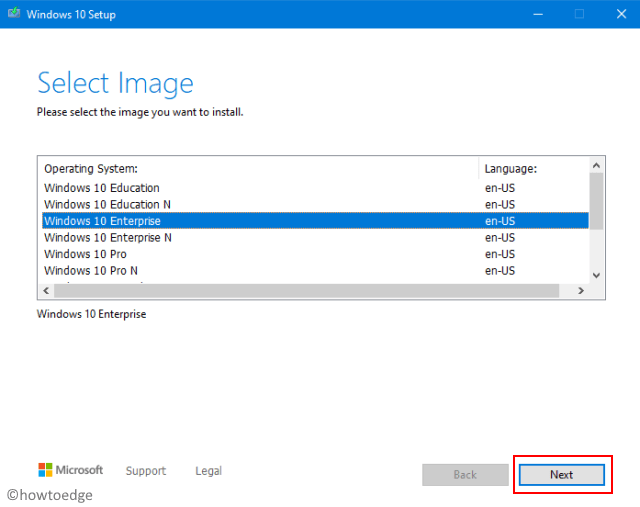
Task: Click the Language column header
Action: pyautogui.click(x=534, y=169)
